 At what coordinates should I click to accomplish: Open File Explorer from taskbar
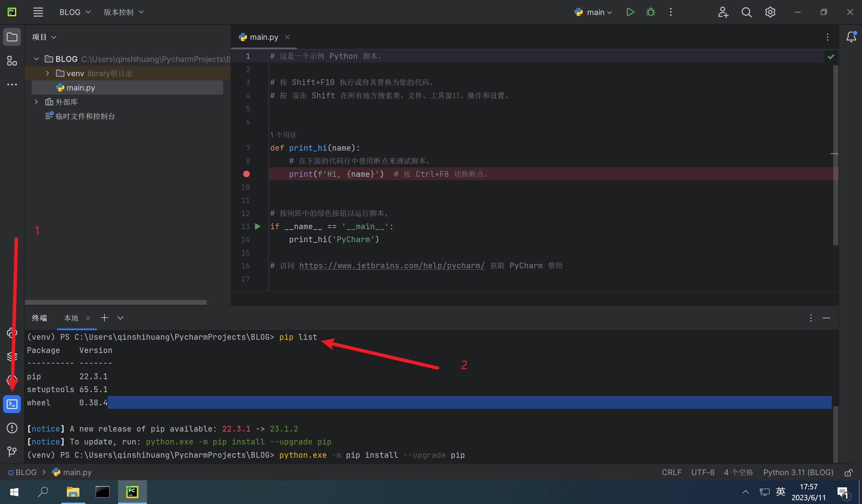click(x=73, y=492)
